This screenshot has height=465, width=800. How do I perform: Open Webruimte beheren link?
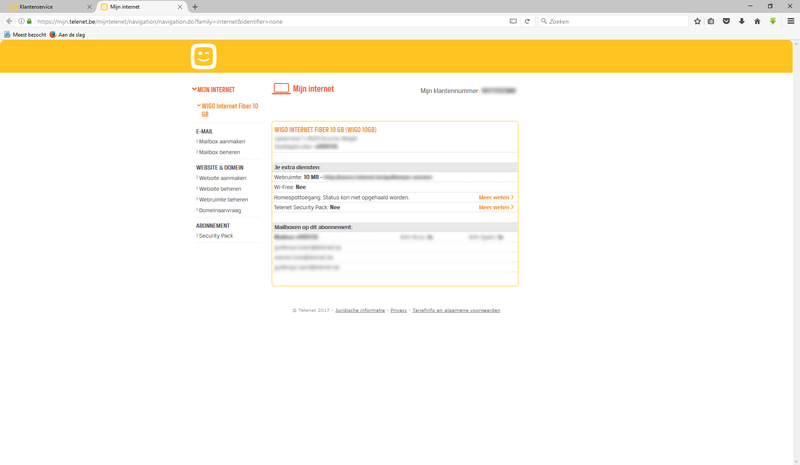(223, 200)
